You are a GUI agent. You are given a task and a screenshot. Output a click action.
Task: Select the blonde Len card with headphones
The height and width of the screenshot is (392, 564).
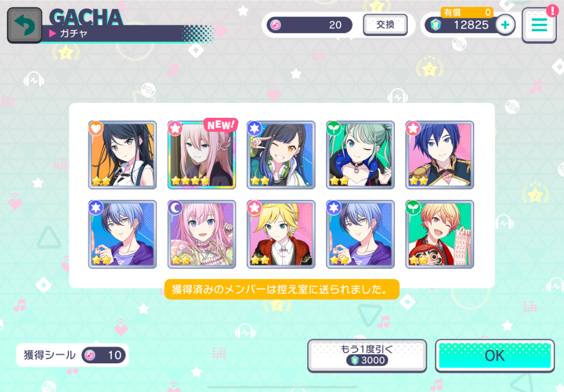tap(281, 234)
